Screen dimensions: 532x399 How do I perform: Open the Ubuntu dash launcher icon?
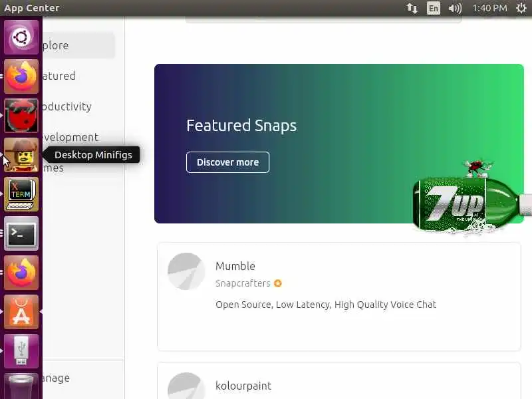pos(21,37)
